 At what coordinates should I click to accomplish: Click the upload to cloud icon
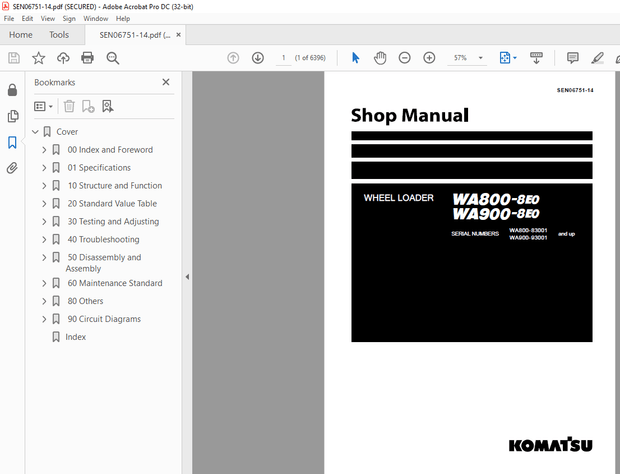click(63, 58)
